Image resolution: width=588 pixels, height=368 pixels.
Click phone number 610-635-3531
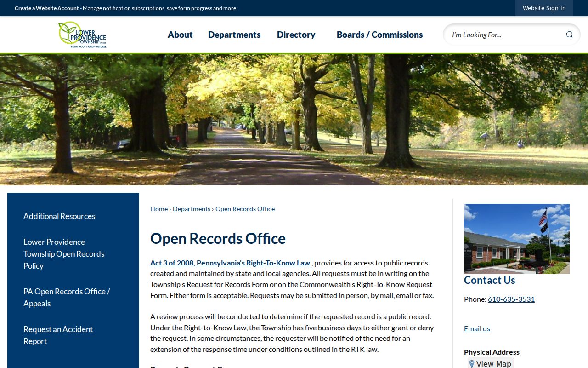pyautogui.click(x=511, y=299)
